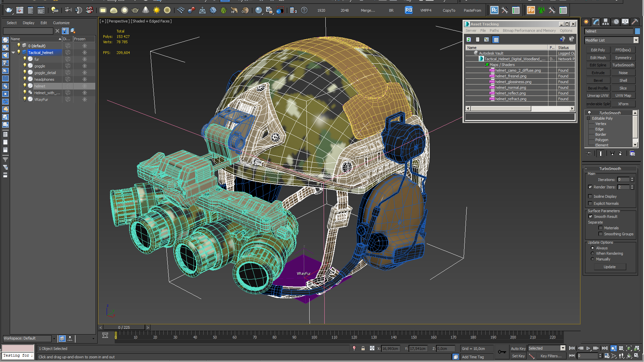The width and height of the screenshot is (644, 362).
Task: Click the helmet object color swatch
Action: pos(637,31)
